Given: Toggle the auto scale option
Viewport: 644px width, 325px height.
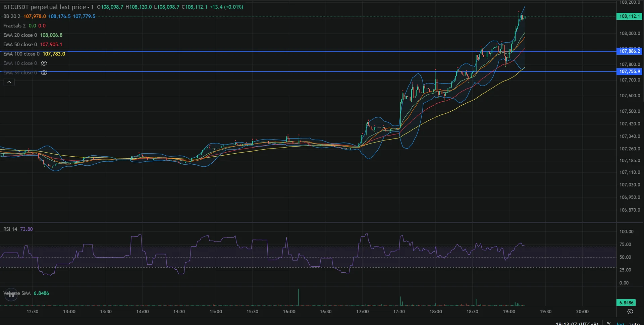Looking at the screenshot, I should coord(634,323).
